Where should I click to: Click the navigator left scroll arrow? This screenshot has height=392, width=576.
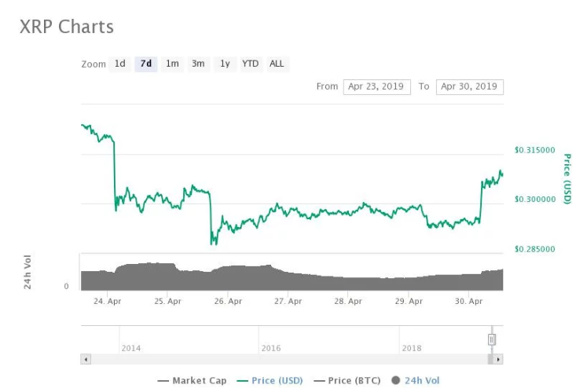(86, 359)
